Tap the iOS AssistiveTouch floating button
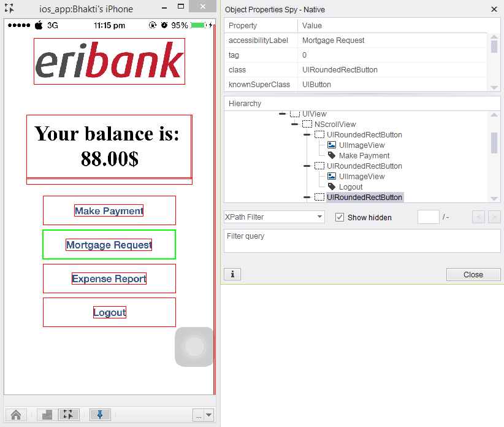The image size is (504, 427). 194,347
